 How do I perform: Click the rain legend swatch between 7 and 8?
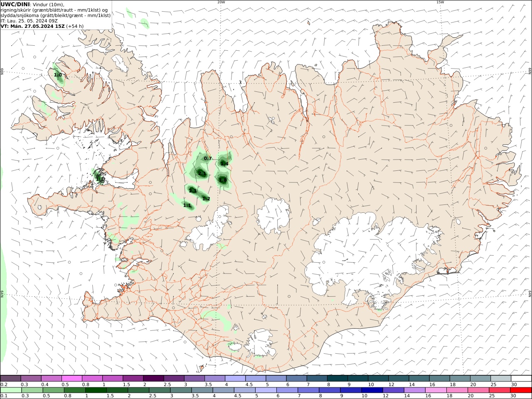[308, 390]
